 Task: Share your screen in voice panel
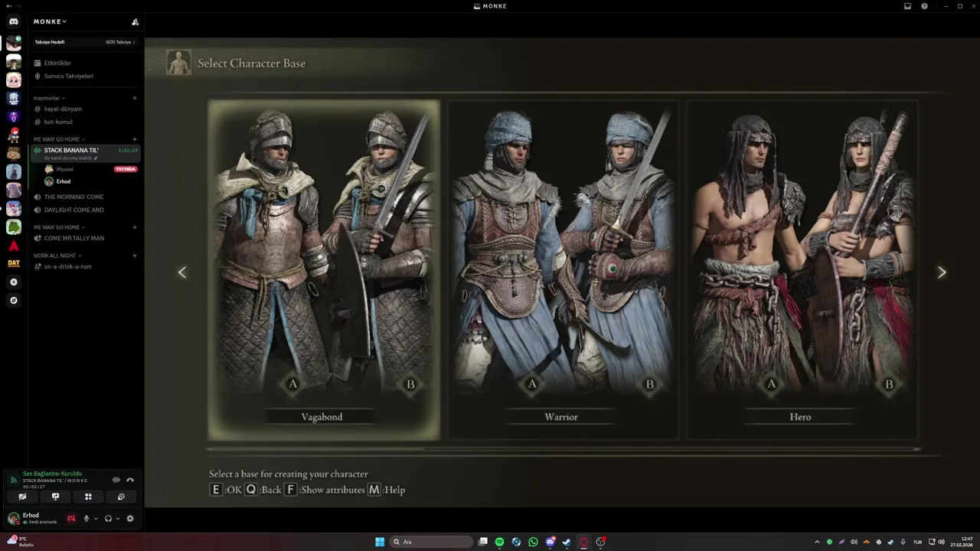click(x=55, y=497)
